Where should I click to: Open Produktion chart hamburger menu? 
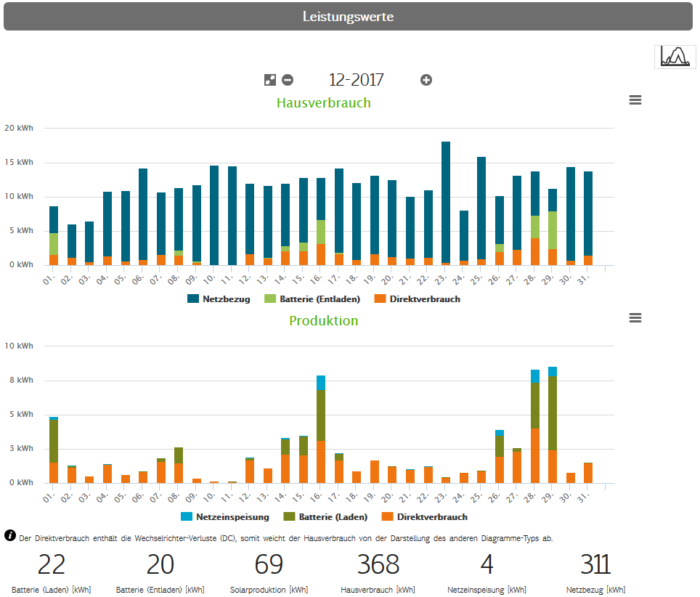click(635, 318)
